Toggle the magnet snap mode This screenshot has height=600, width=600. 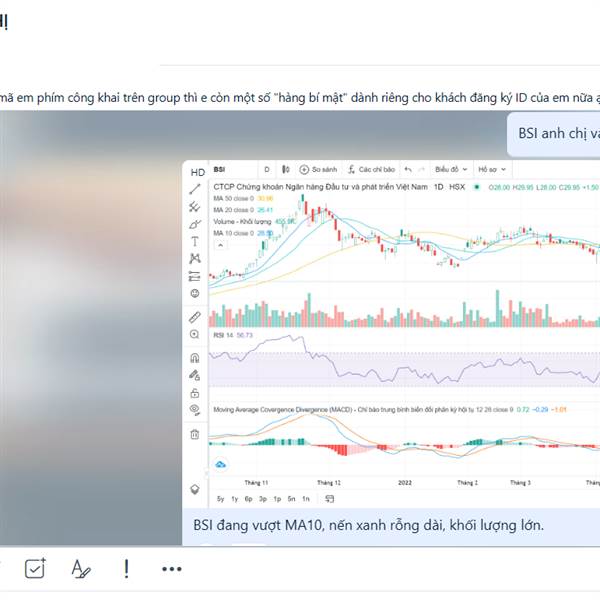pos(195,358)
